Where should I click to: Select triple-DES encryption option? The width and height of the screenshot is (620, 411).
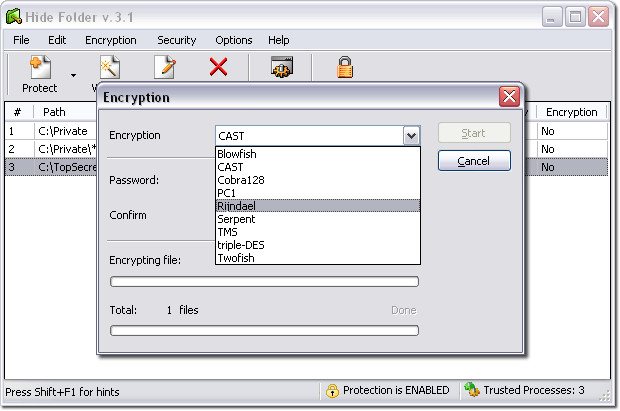click(318, 245)
